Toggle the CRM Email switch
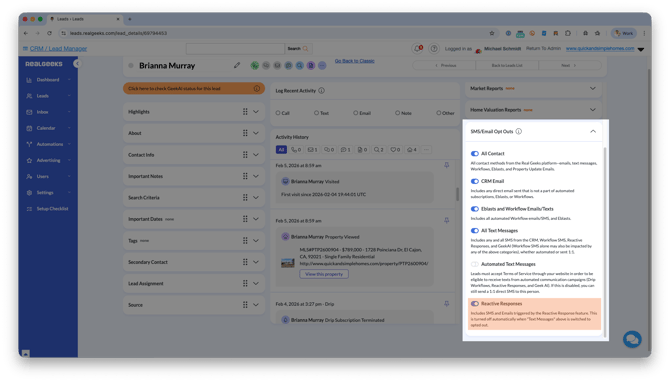 click(x=474, y=181)
